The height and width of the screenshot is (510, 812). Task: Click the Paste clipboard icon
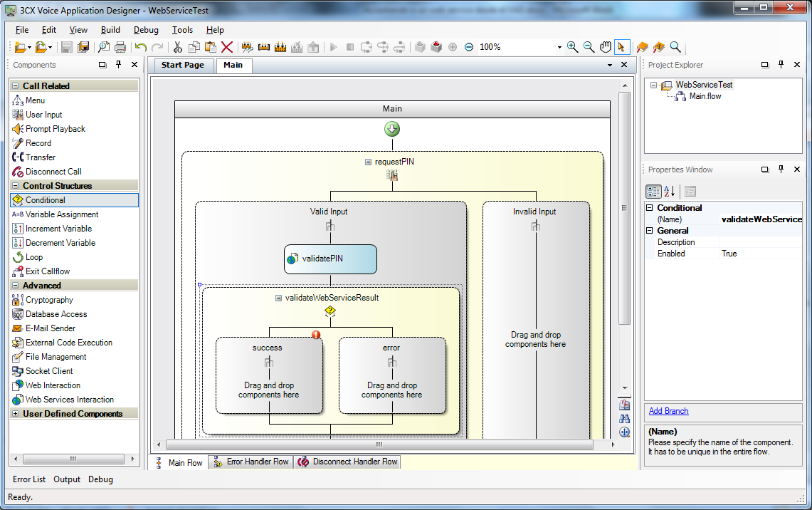click(210, 47)
